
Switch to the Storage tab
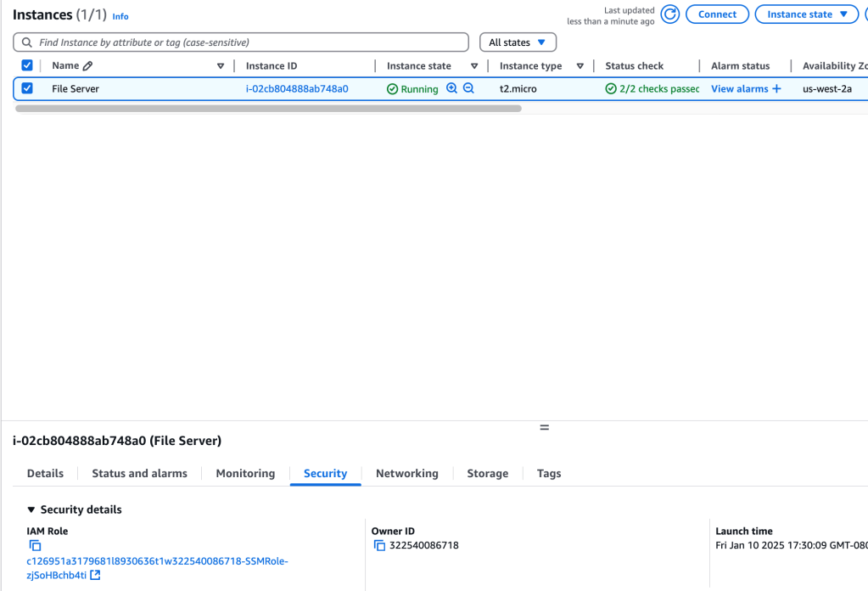[x=487, y=474]
